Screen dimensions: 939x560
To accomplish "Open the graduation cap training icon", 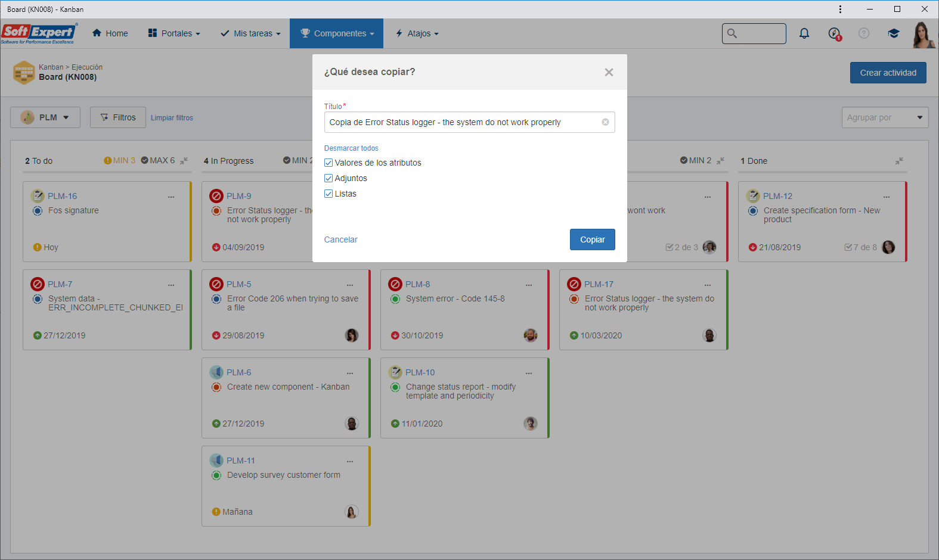I will [x=893, y=33].
